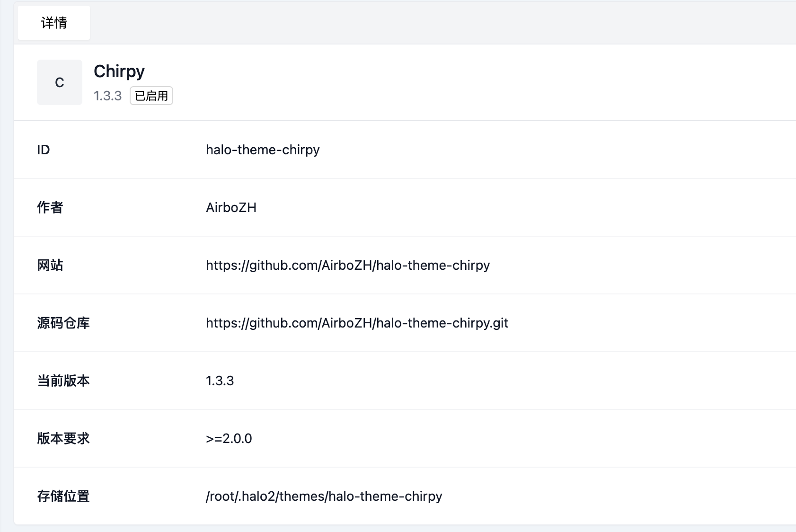
Task: Select the 版本要求 label
Action: 63,438
